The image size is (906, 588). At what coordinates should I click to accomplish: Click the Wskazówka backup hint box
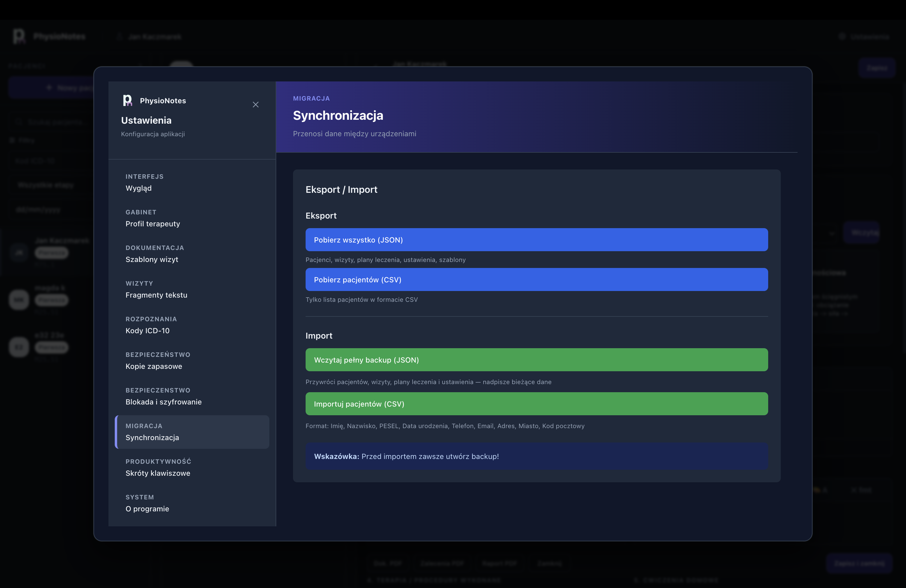(536, 456)
